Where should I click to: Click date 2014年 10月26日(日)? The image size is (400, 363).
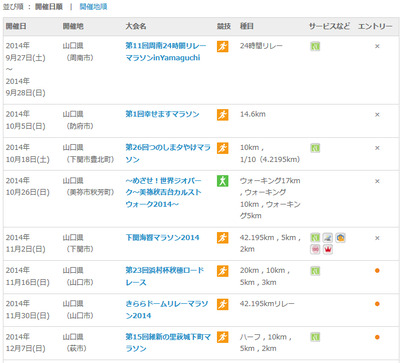tap(27, 186)
